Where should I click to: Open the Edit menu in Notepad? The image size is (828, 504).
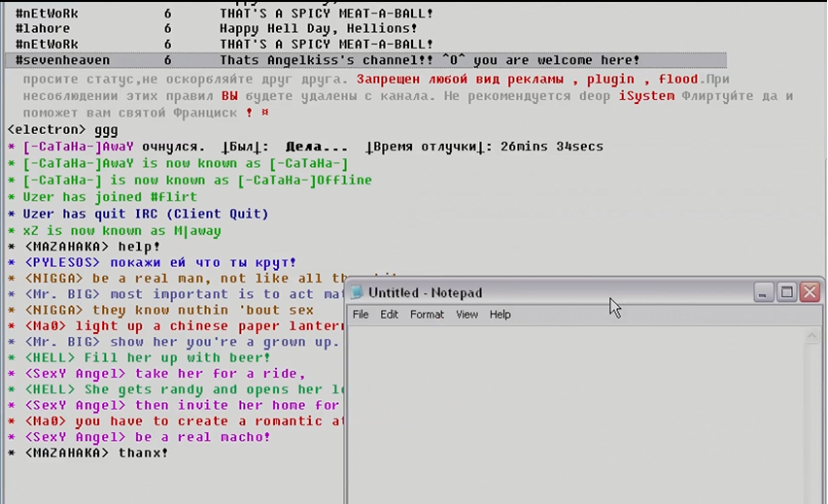click(x=389, y=315)
